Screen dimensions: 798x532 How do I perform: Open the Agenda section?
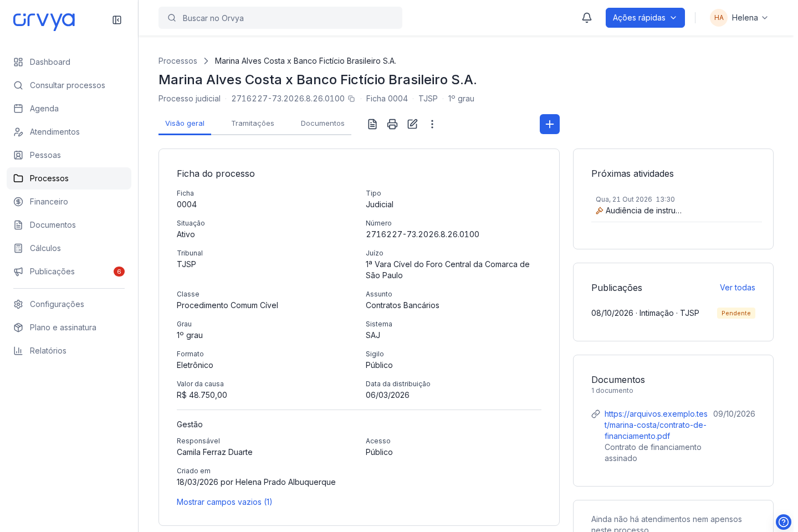(69, 109)
